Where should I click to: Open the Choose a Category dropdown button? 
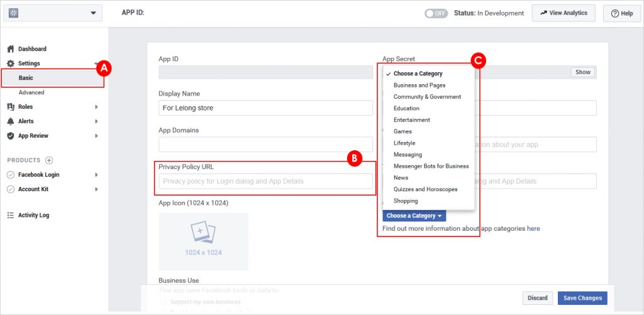(414, 216)
